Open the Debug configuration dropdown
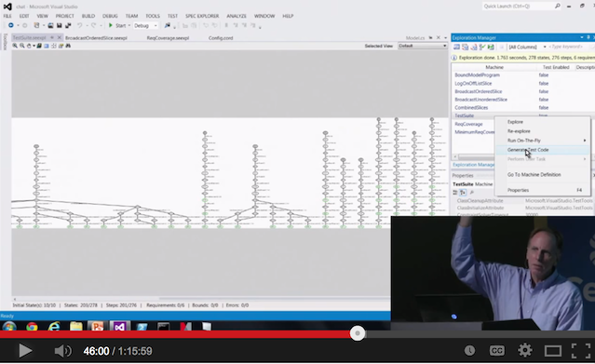Viewport: 595px width, 364px height. pos(145,26)
